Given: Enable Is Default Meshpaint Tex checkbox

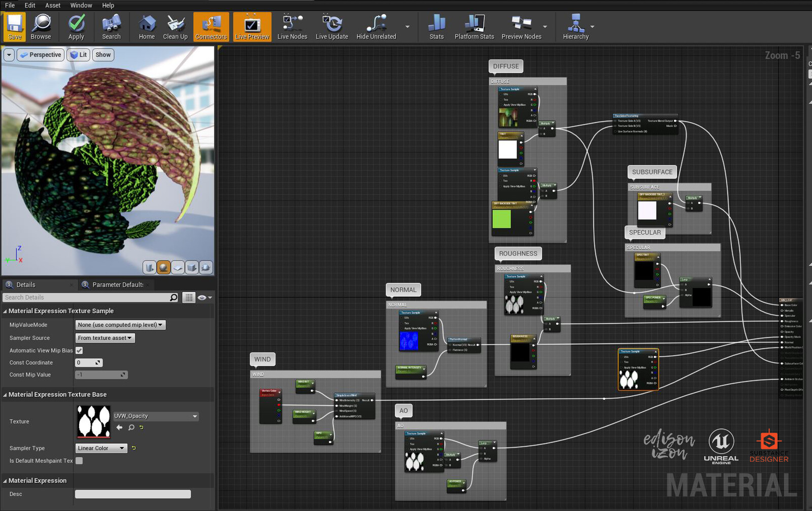Looking at the screenshot, I should 79,460.
